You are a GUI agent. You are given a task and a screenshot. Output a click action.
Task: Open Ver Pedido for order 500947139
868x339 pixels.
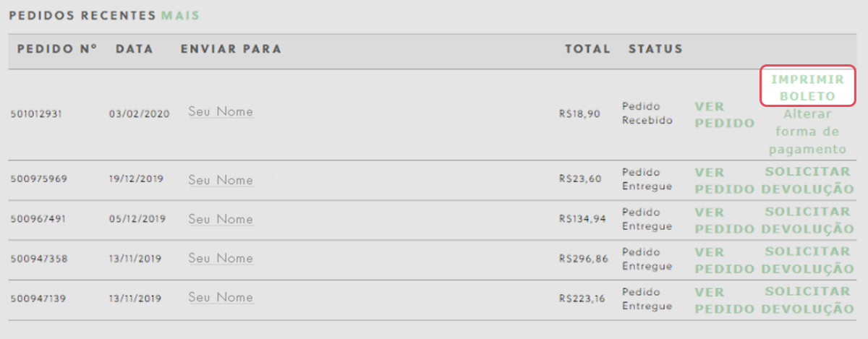(724, 299)
